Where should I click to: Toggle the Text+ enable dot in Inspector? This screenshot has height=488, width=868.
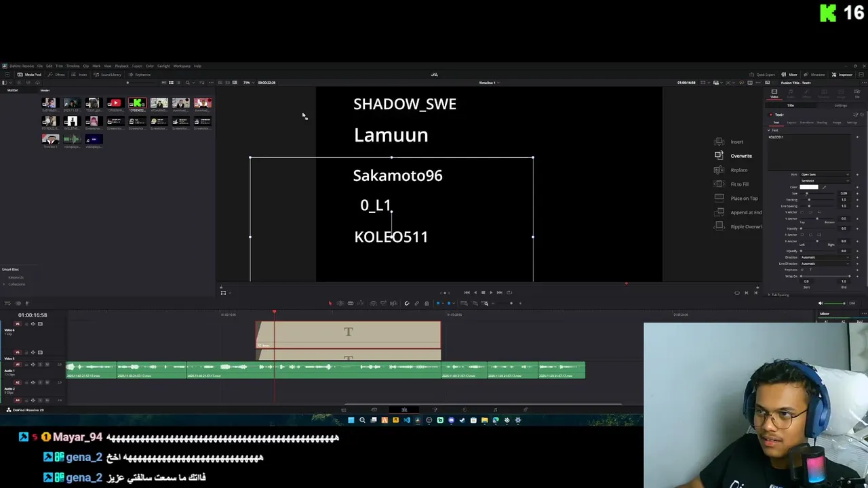click(770, 115)
